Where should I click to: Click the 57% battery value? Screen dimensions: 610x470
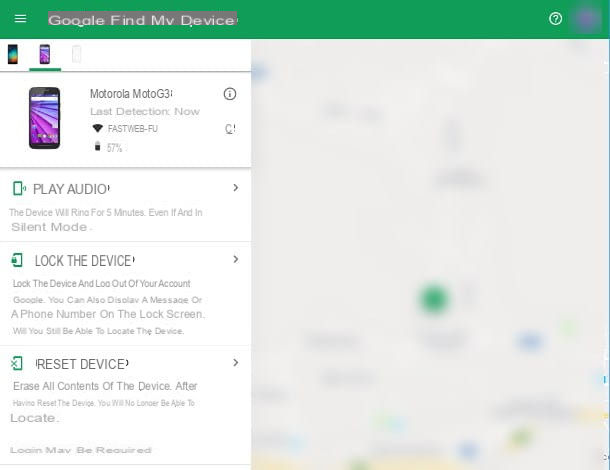tap(114, 148)
